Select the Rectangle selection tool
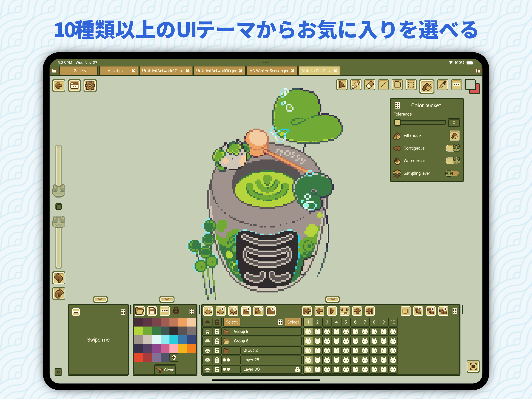Screen dimensions: 532x399 pos(411,85)
